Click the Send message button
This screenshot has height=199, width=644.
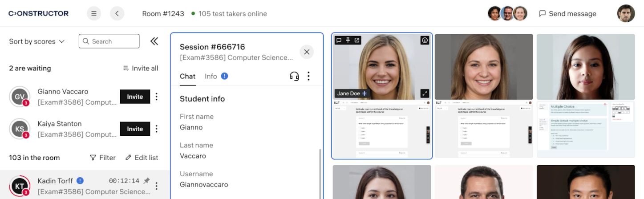[567, 13]
